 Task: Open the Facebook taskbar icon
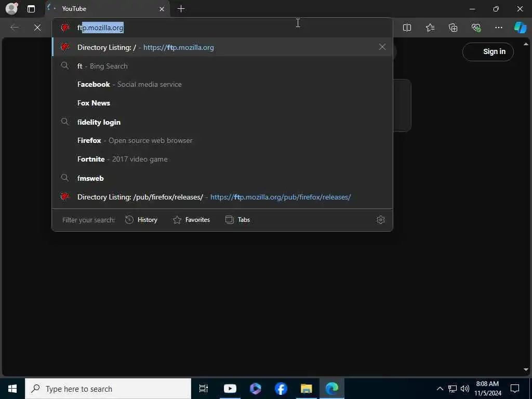tap(281, 389)
